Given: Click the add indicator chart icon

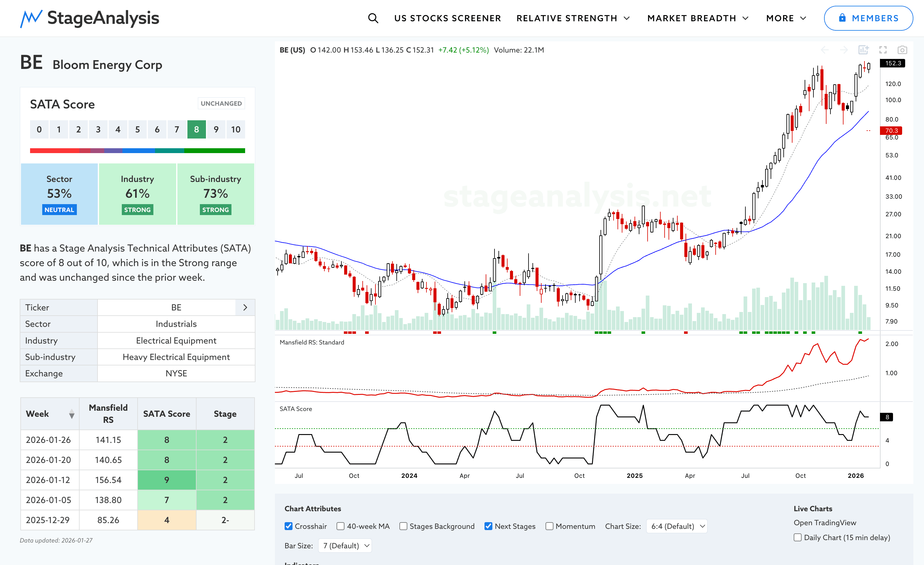Looking at the screenshot, I should [x=863, y=50].
